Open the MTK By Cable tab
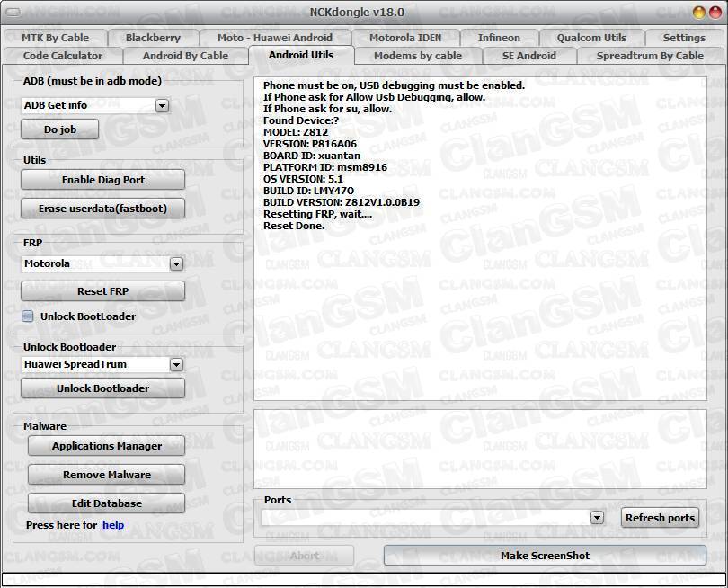The image size is (728, 588). pyautogui.click(x=55, y=38)
